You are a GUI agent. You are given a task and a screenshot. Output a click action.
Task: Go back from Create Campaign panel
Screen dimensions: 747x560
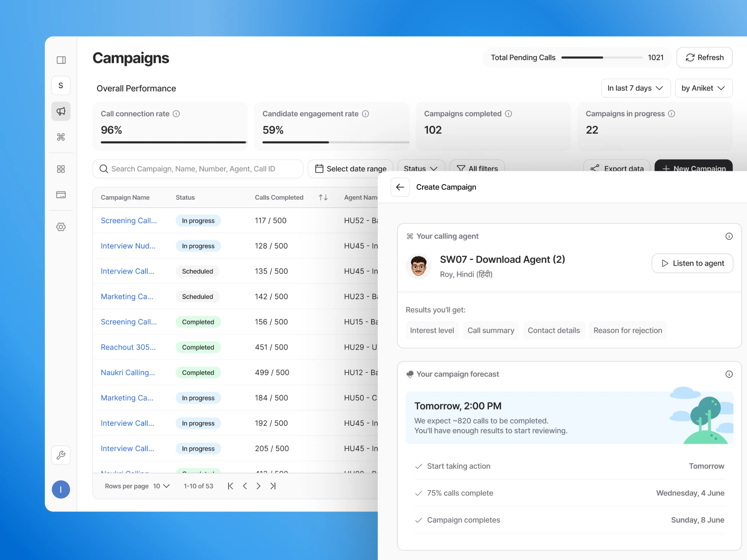[400, 187]
